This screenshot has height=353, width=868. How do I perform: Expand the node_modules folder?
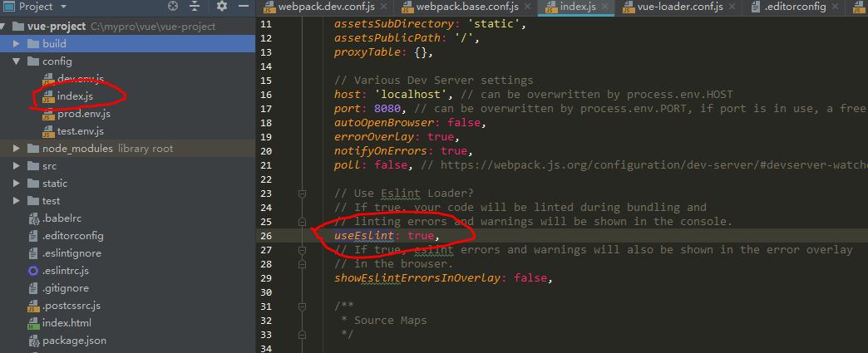17,149
